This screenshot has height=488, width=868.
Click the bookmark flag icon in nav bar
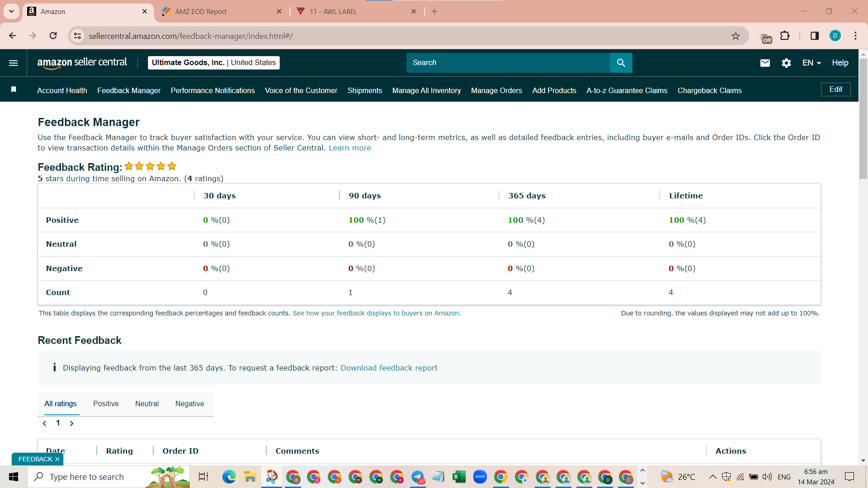(x=14, y=89)
